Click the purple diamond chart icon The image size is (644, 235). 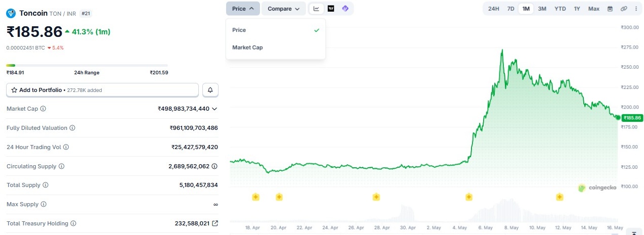(x=346, y=9)
